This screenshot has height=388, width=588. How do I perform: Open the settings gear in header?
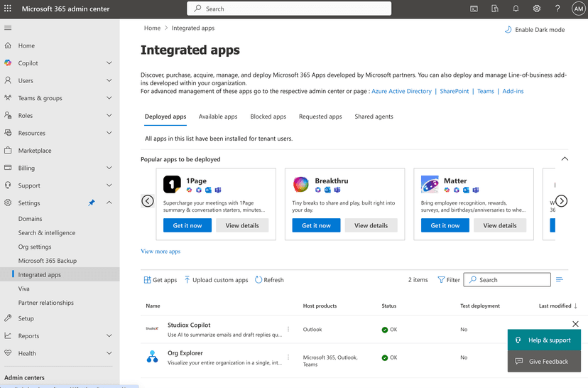(x=537, y=9)
